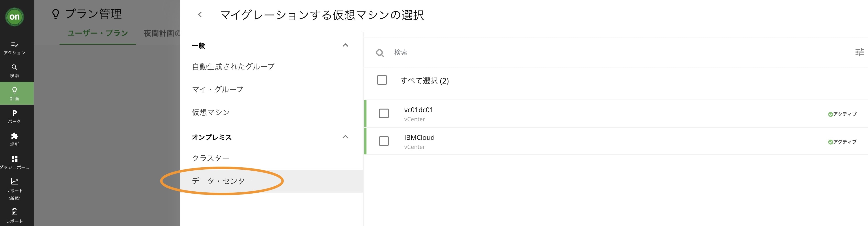Tick the vc01dc01 checkbox
The height and width of the screenshot is (226, 868).
point(384,113)
